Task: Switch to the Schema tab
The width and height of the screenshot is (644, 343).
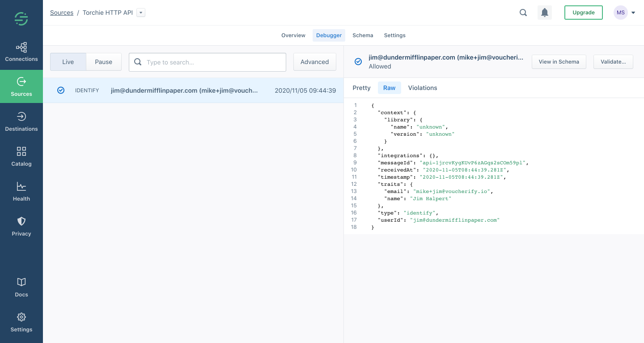Action: pos(363,35)
